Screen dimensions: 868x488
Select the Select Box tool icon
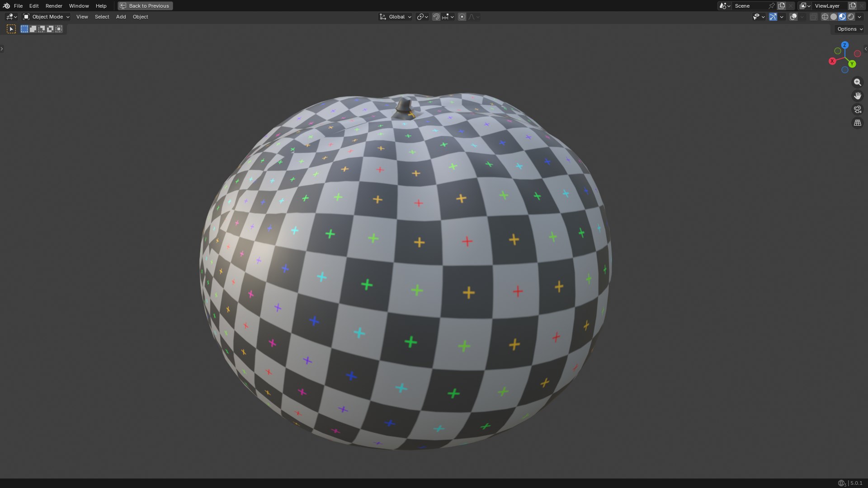11,29
